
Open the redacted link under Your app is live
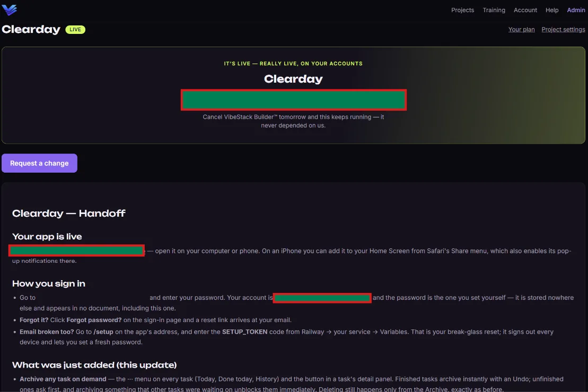pos(77,251)
